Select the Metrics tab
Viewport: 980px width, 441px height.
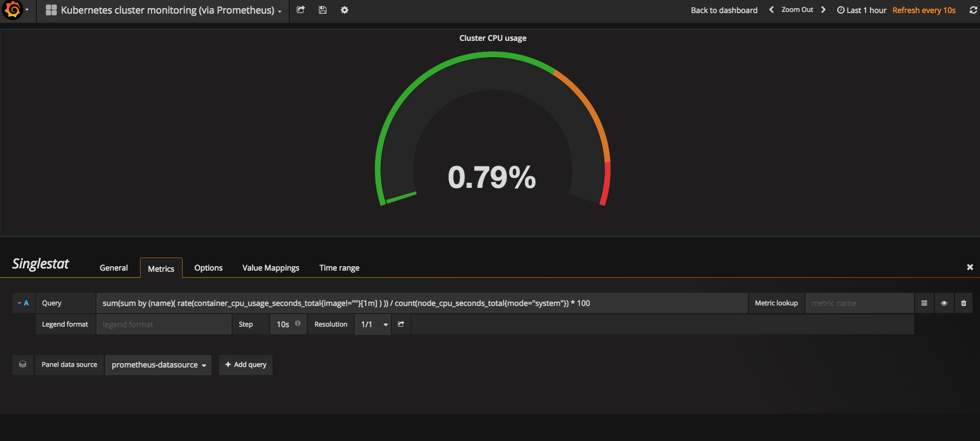pos(161,268)
